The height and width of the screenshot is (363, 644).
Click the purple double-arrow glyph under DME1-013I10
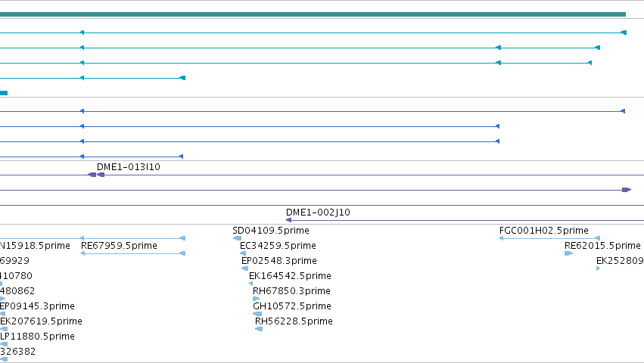(x=96, y=175)
